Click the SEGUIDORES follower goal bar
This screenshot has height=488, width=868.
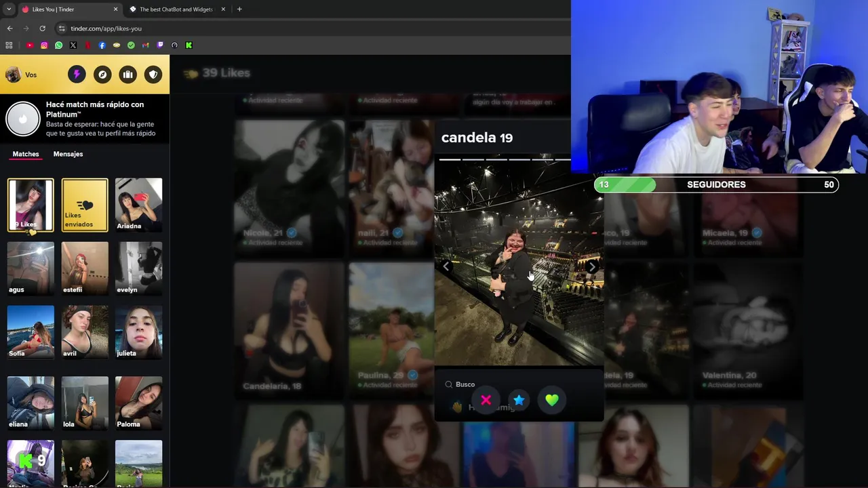[x=716, y=184]
